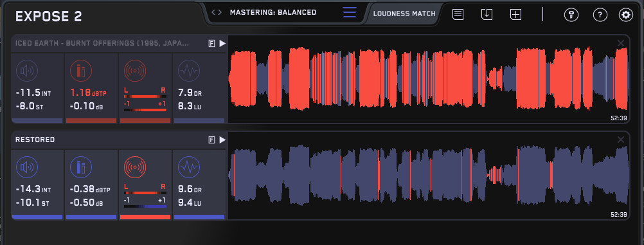Click peaks meter icon of Restored track
Image resolution: width=644 pixels, height=245 pixels.
pos(81,167)
